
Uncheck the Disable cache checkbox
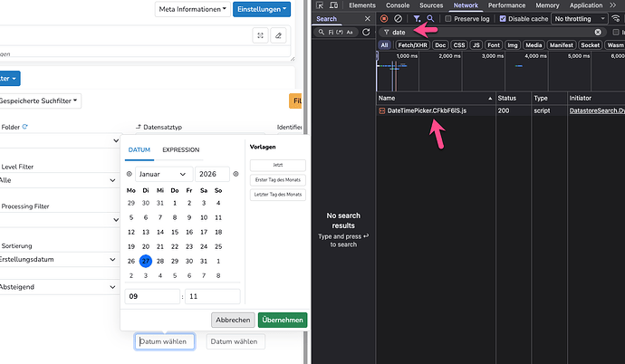tap(502, 18)
